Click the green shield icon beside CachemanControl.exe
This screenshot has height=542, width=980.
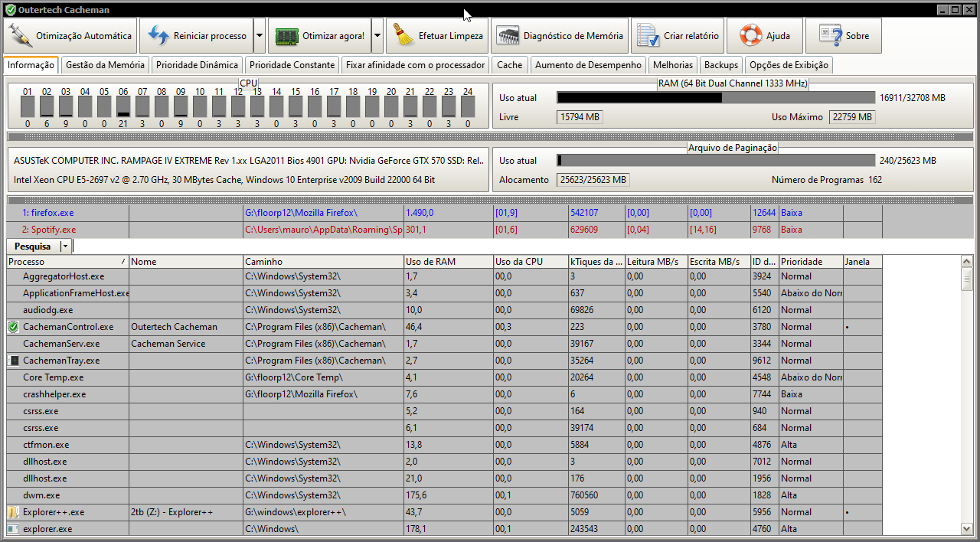(13, 327)
